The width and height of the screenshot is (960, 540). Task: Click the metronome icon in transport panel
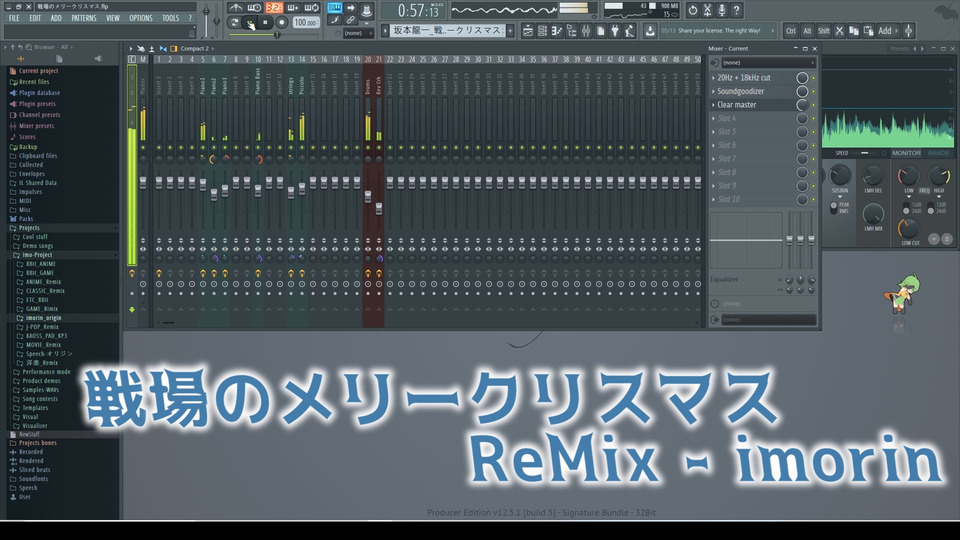[x=236, y=8]
